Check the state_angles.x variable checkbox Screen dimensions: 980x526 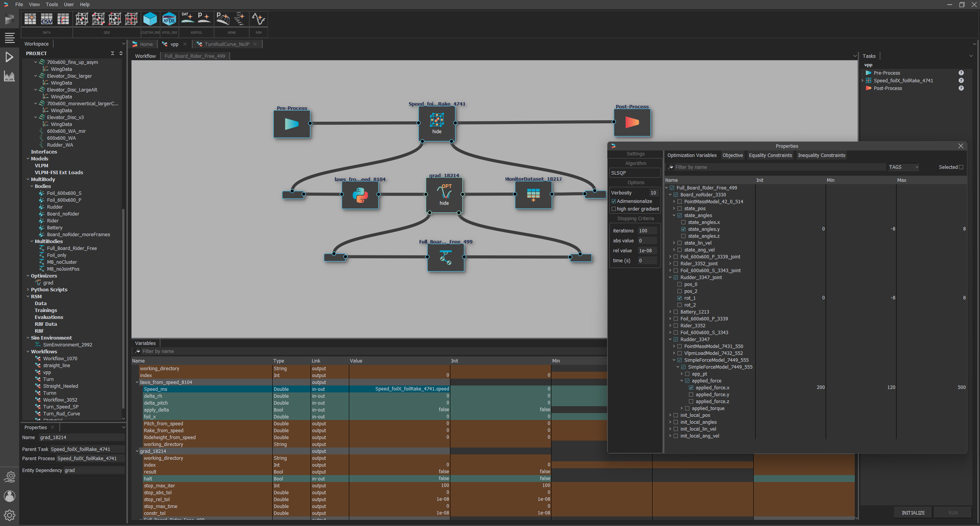click(x=683, y=222)
